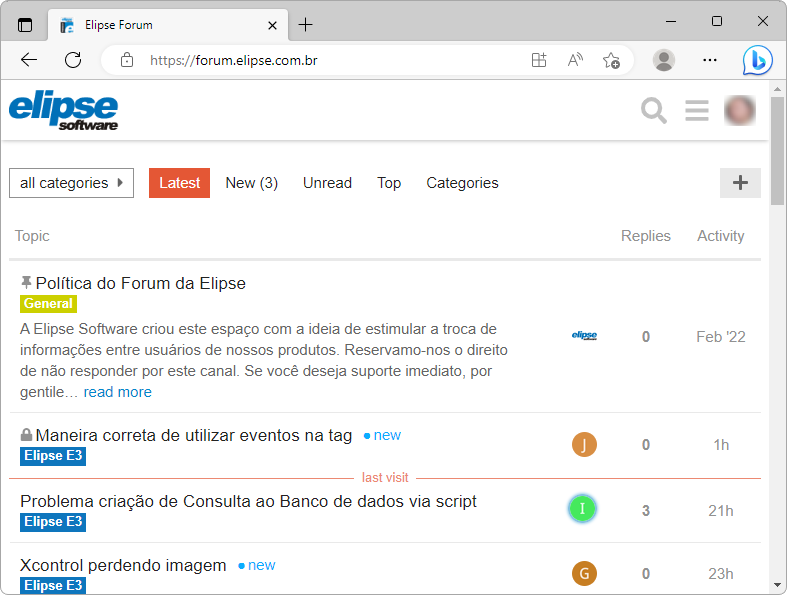This screenshot has height=595, width=787.
Task: Click read more on Política topic
Action: (x=118, y=392)
